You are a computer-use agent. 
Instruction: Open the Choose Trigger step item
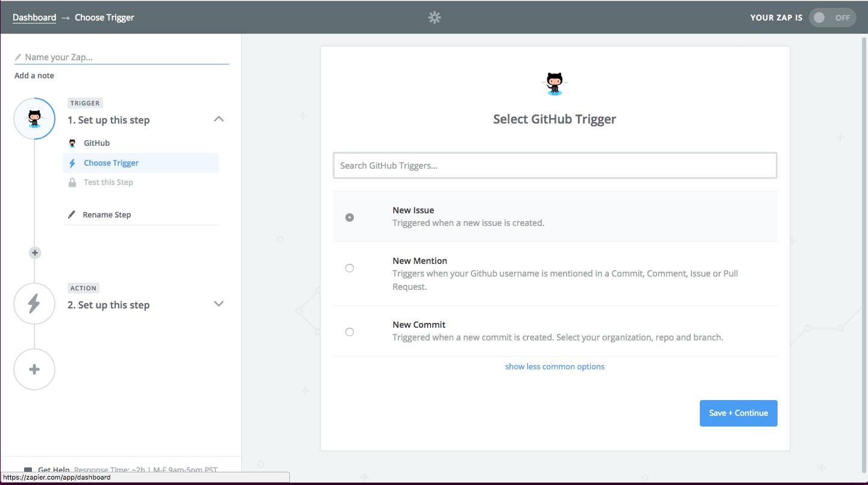(140, 163)
